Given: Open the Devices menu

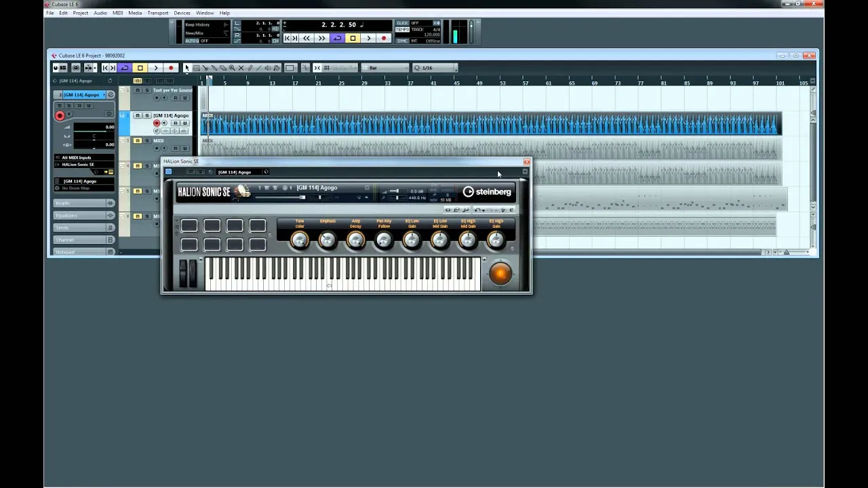Looking at the screenshot, I should (182, 13).
